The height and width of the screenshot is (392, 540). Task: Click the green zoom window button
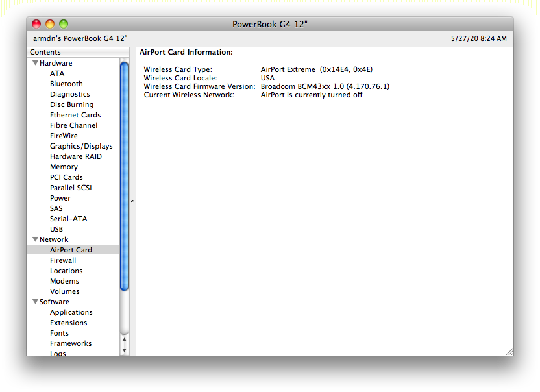click(64, 24)
